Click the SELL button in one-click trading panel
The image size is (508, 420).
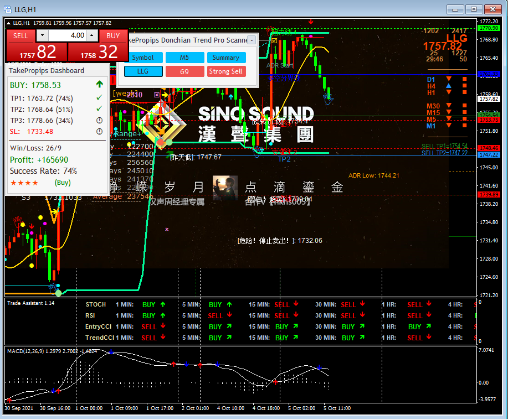20,36
